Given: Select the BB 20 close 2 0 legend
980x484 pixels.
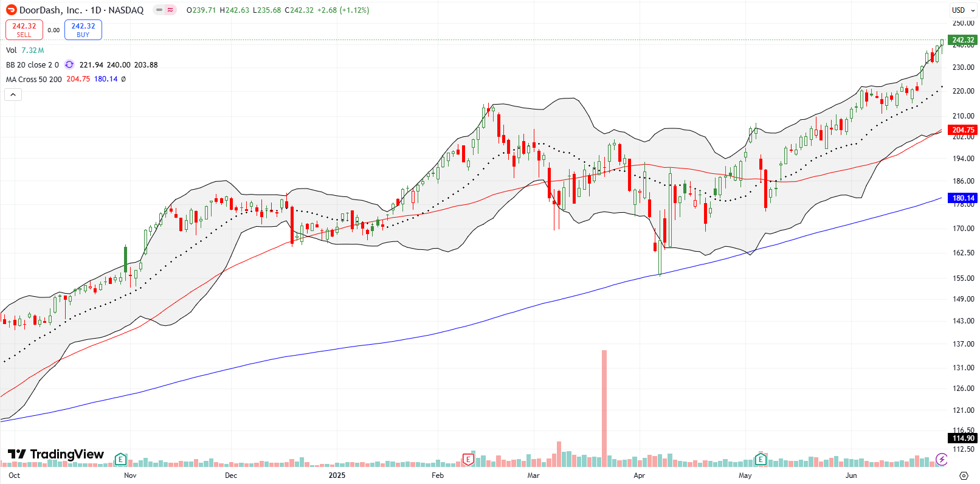Looking at the screenshot, I should [x=32, y=64].
